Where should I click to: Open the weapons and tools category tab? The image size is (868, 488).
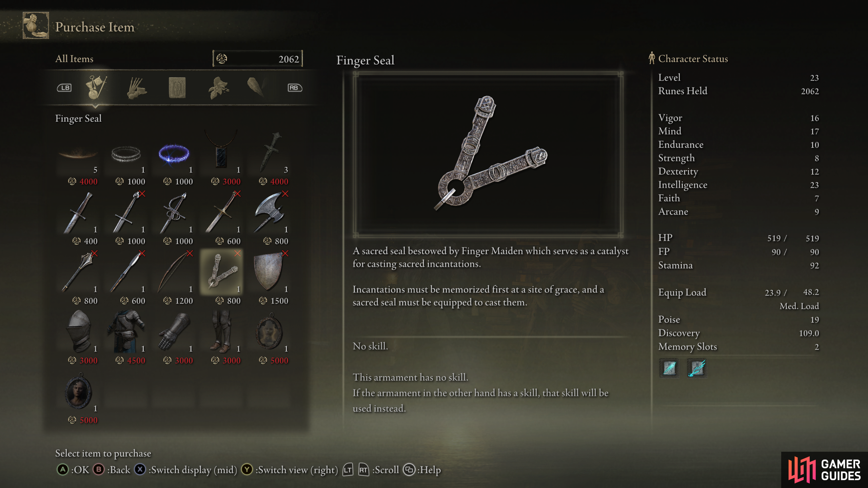click(x=96, y=87)
